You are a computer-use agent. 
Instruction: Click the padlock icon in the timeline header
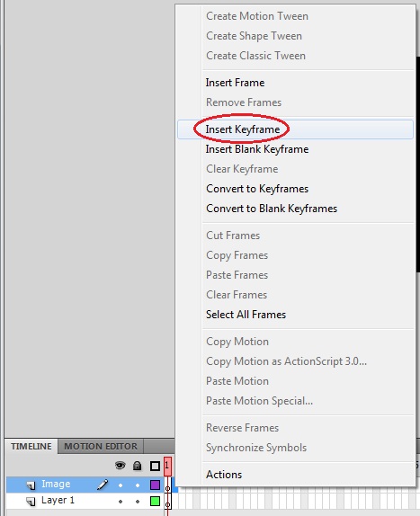click(x=138, y=466)
